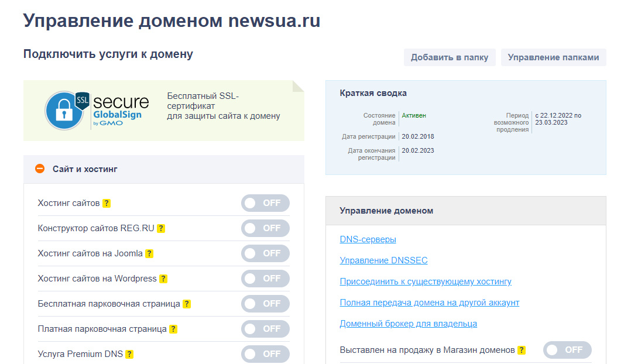Screen dimensions: 631x364
Task: Show help for Хостинг сайтов на Wordpress
Action: 163,279
